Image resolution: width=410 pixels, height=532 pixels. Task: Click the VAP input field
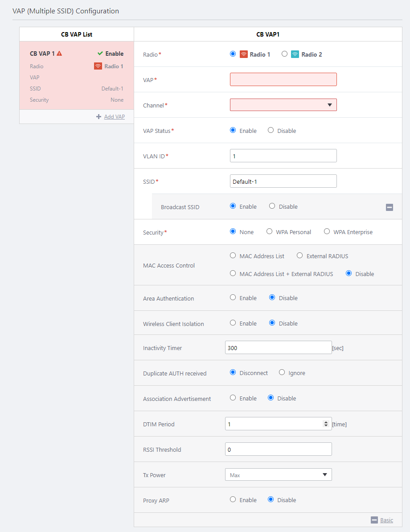283,79
